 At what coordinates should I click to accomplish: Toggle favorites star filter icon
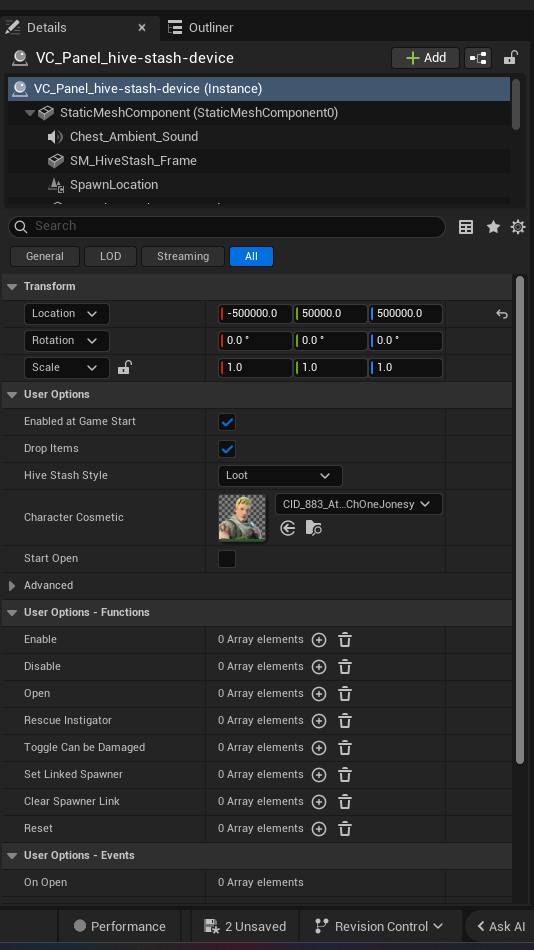[493, 227]
